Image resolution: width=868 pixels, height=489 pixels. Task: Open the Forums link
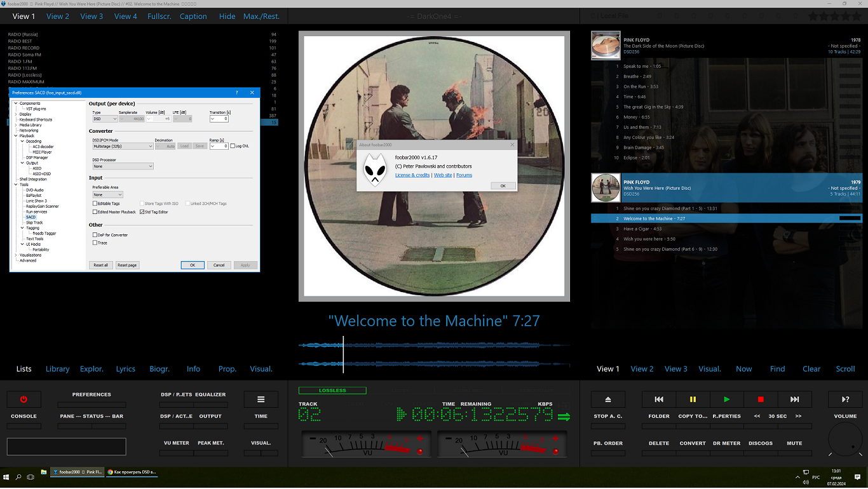pyautogui.click(x=464, y=175)
